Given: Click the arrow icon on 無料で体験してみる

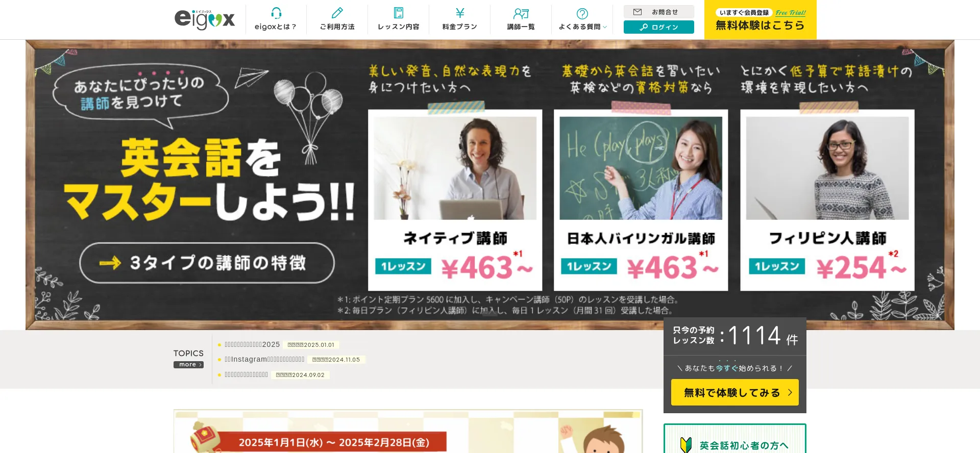Looking at the screenshot, I should [x=790, y=392].
